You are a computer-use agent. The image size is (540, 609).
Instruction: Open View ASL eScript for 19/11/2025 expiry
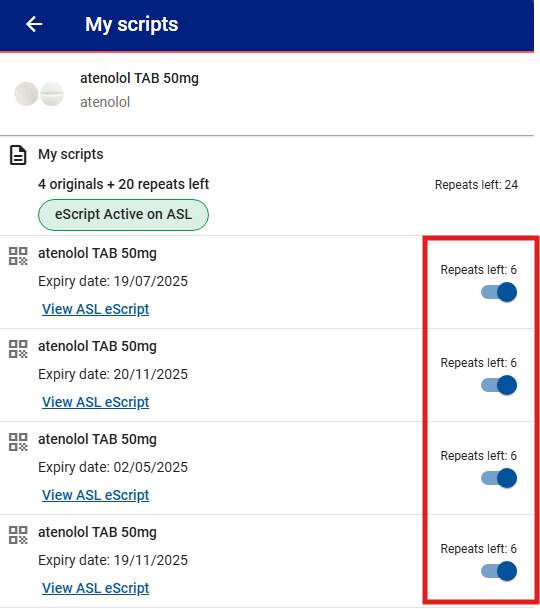96,588
